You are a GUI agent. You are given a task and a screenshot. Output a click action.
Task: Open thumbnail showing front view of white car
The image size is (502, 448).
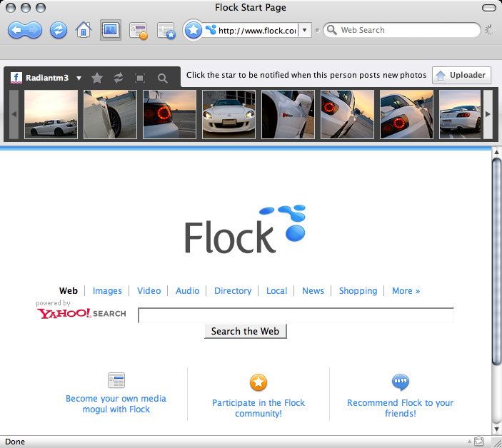coord(229,114)
